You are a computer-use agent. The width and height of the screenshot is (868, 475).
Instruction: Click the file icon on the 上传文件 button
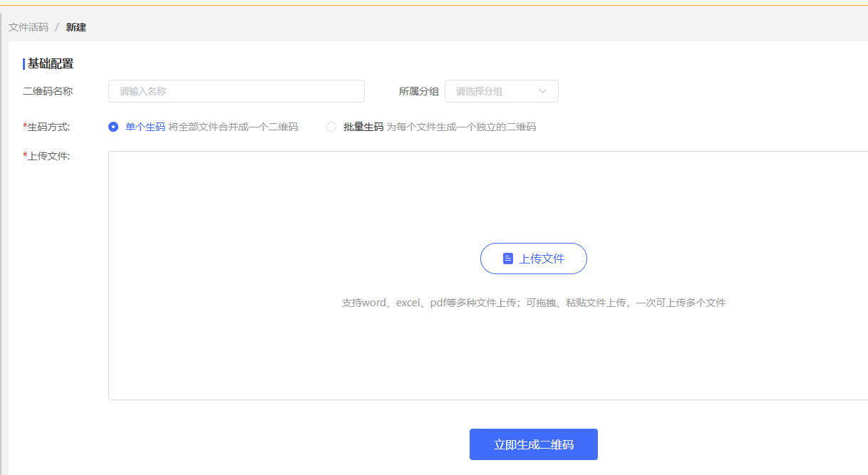508,259
